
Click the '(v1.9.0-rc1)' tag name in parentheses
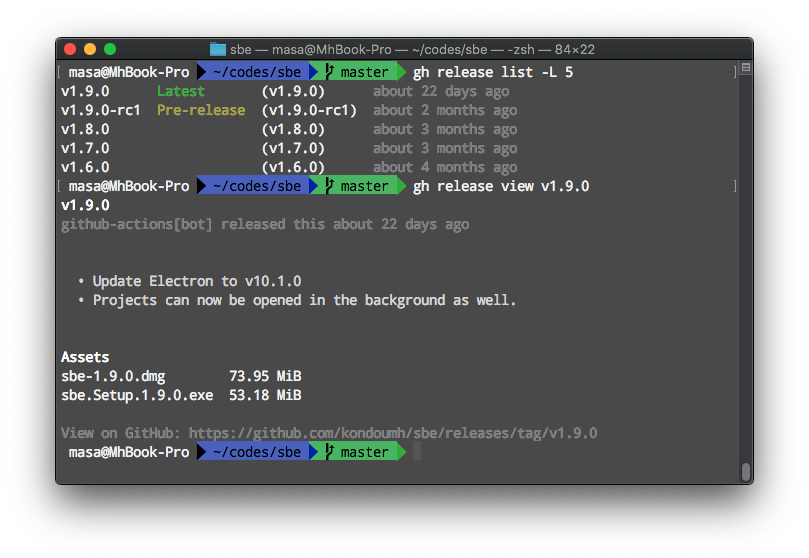(309, 110)
